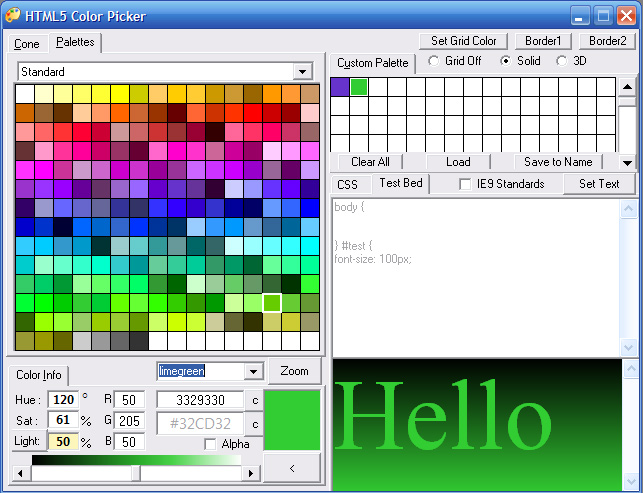Click the Hello preview text
This screenshot has width=643, height=493.
pyautogui.click(x=443, y=415)
